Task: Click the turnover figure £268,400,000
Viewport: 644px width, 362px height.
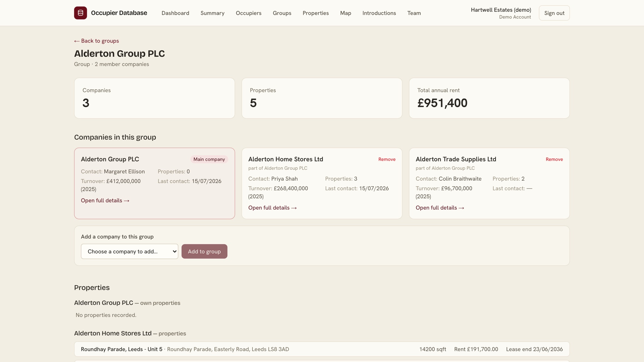Action: 291,189
